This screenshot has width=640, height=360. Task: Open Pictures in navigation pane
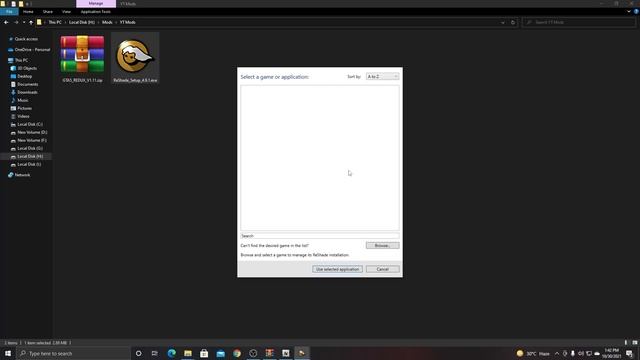coord(24,108)
